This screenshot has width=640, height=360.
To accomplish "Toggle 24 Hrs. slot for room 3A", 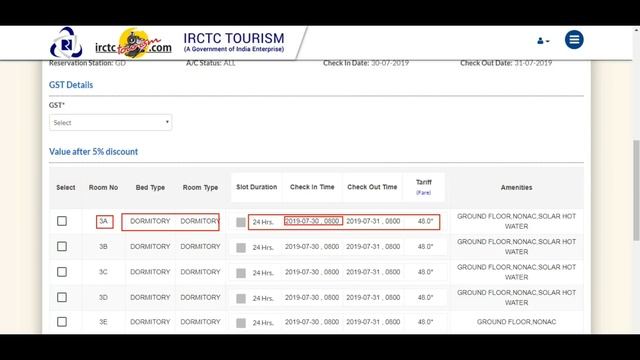I will coord(241,222).
